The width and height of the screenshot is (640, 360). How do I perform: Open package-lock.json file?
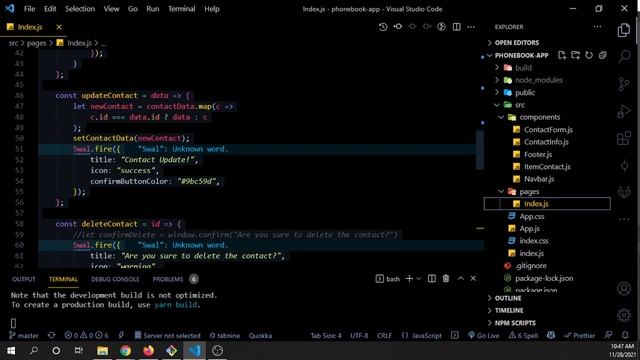544,278
